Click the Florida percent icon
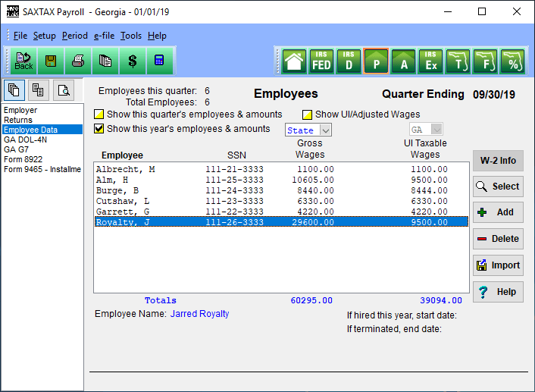 513,61
